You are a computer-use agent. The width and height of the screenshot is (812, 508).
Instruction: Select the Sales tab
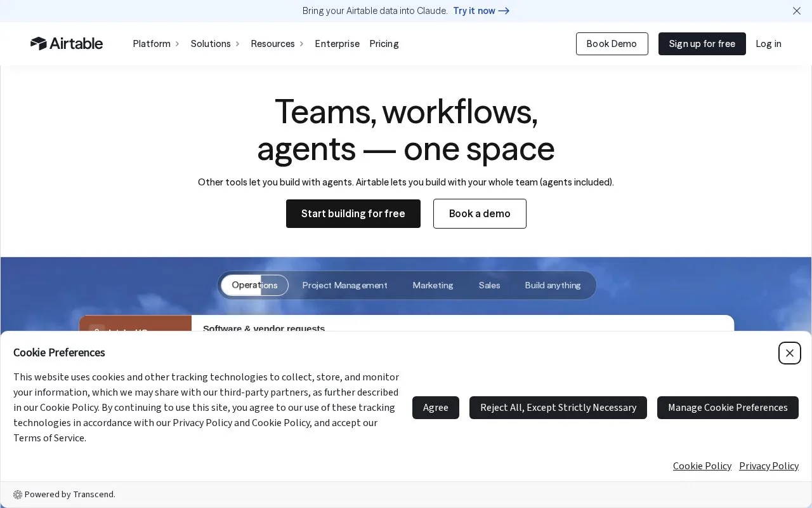(489, 285)
